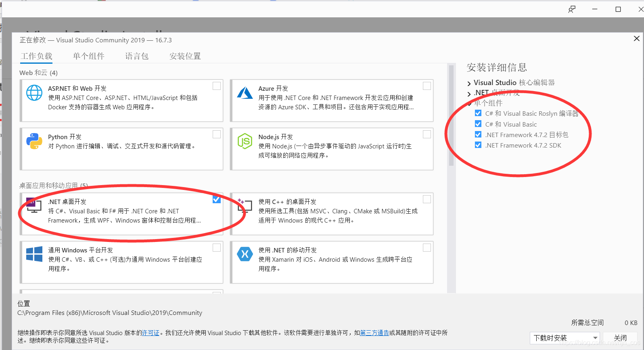Click the ASP.NET globe icon
The width and height of the screenshot is (644, 350).
(34, 93)
